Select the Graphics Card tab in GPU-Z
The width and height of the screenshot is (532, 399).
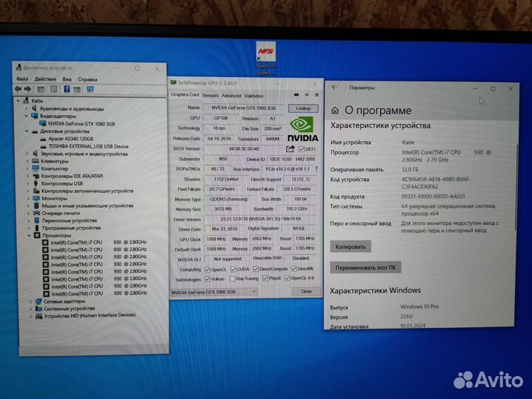185,95
